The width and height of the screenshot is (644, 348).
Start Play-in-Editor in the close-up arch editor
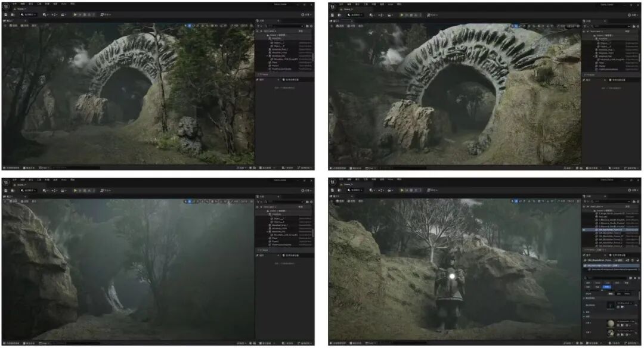(x=401, y=15)
